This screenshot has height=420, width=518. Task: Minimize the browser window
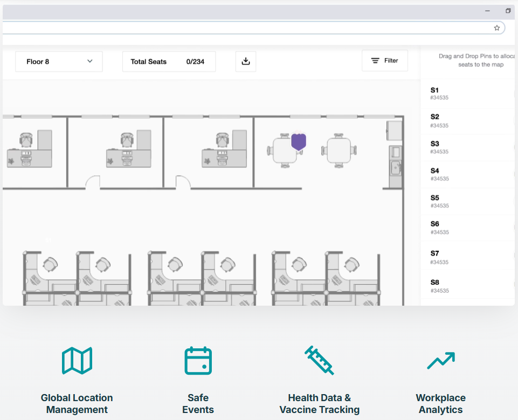tap(487, 11)
